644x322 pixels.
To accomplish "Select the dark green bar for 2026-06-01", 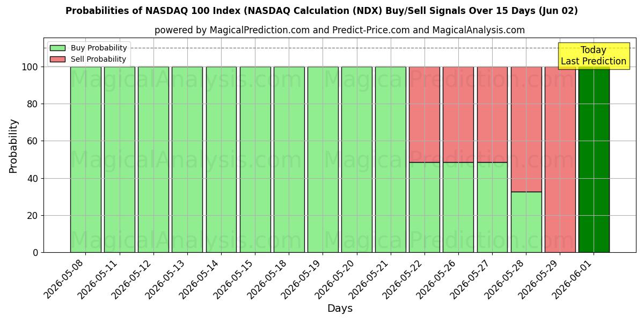I will 594,159.
